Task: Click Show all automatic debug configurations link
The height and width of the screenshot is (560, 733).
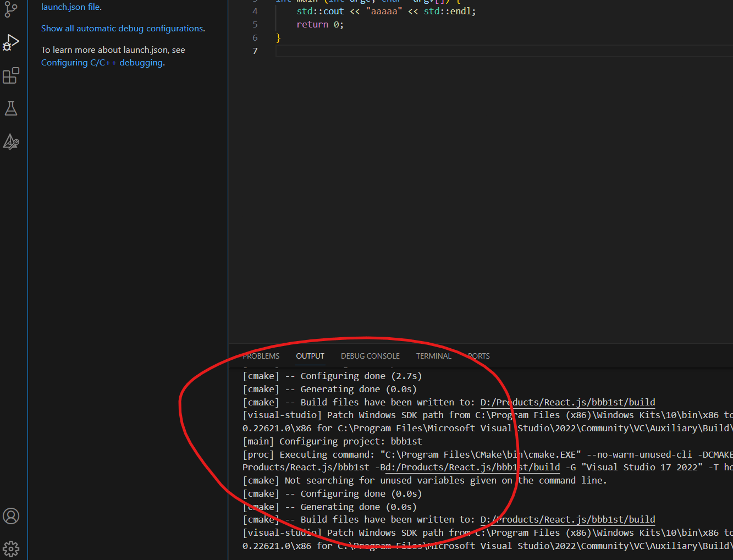Action: (122, 29)
